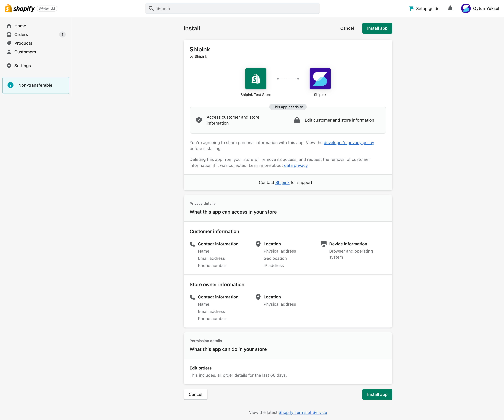
Task: Select Products in the sidebar
Action: (x=23, y=43)
